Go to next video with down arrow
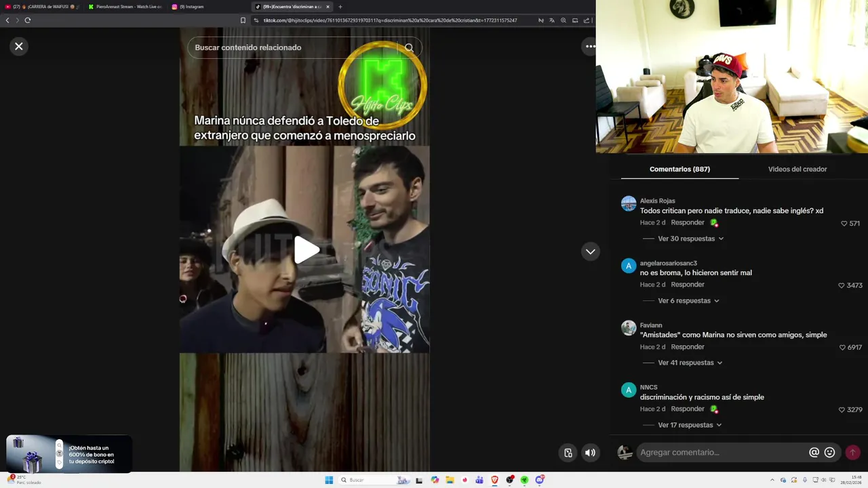This screenshot has height=488, width=868. coord(591,251)
